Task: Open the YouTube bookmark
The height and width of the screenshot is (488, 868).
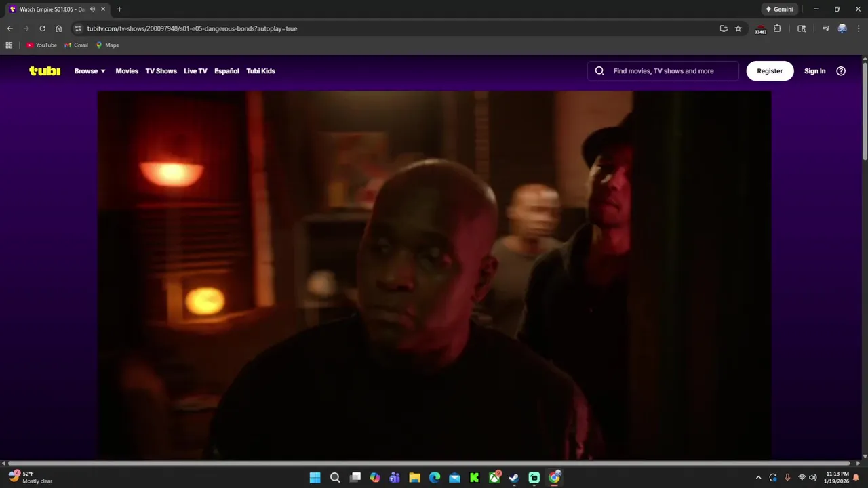Action: coord(41,45)
